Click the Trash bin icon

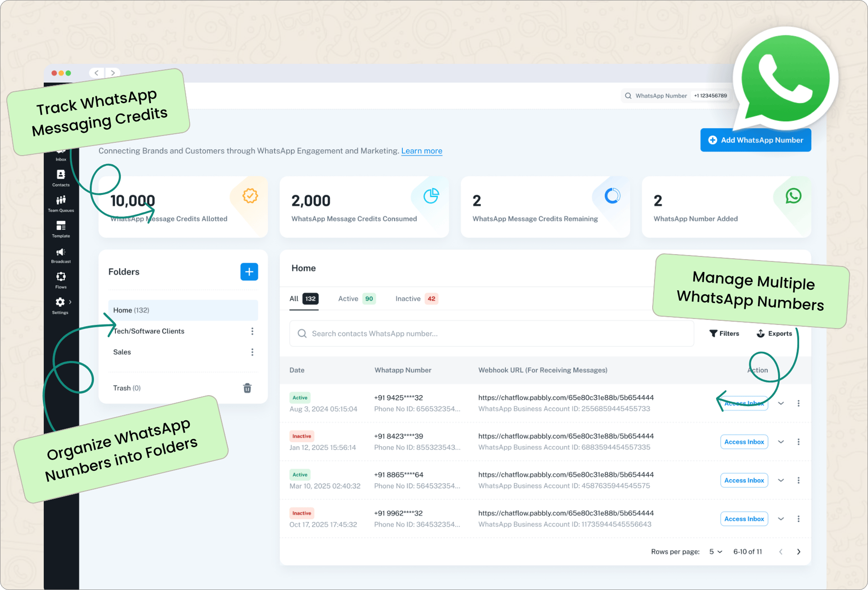tap(247, 388)
